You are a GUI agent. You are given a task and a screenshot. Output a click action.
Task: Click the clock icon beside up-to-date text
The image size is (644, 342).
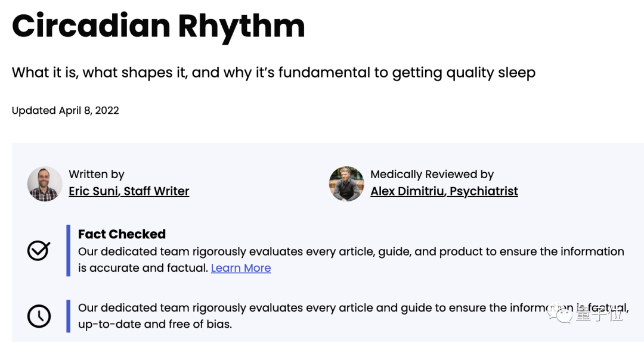(x=39, y=316)
